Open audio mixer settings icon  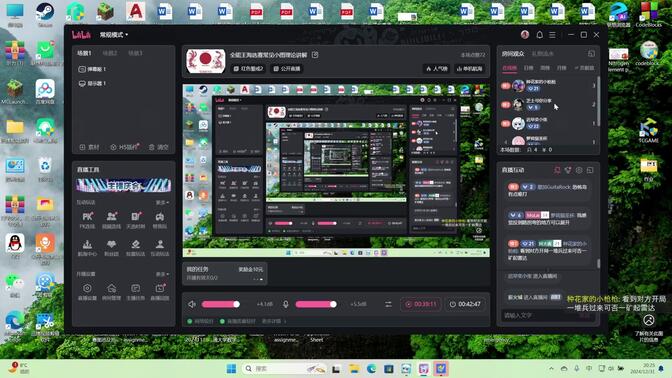(388, 304)
